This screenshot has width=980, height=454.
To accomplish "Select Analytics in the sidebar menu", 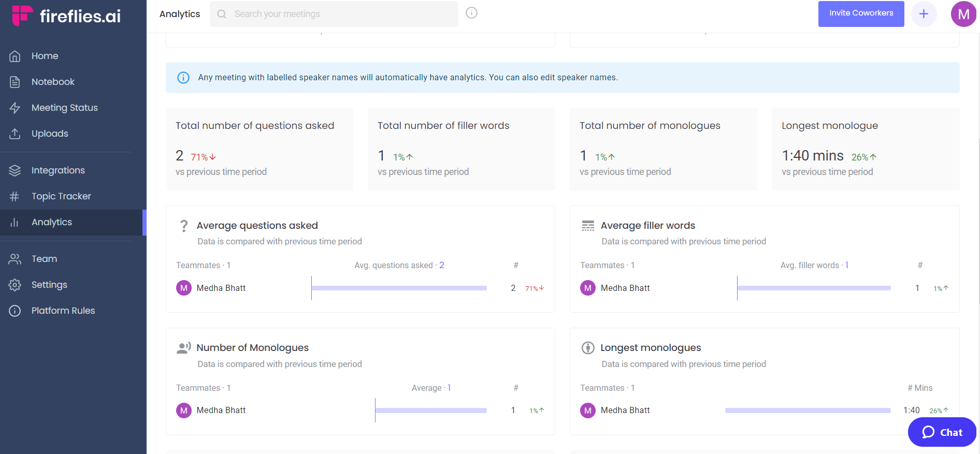I will [52, 222].
